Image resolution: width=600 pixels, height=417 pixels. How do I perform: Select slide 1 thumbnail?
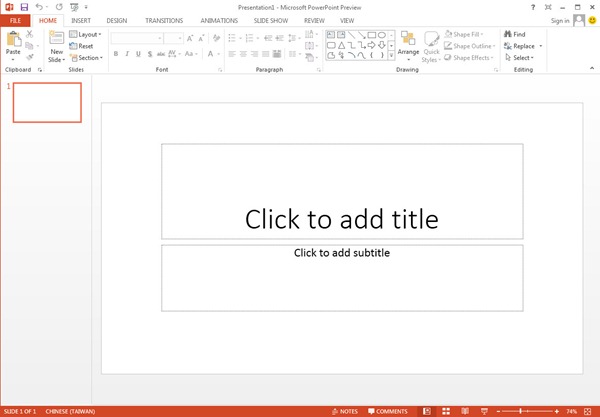47,102
